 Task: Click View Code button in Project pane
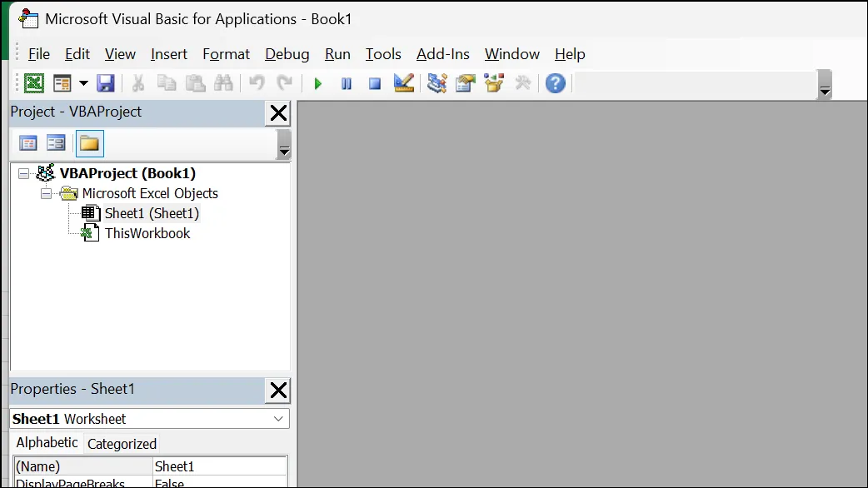coord(28,144)
